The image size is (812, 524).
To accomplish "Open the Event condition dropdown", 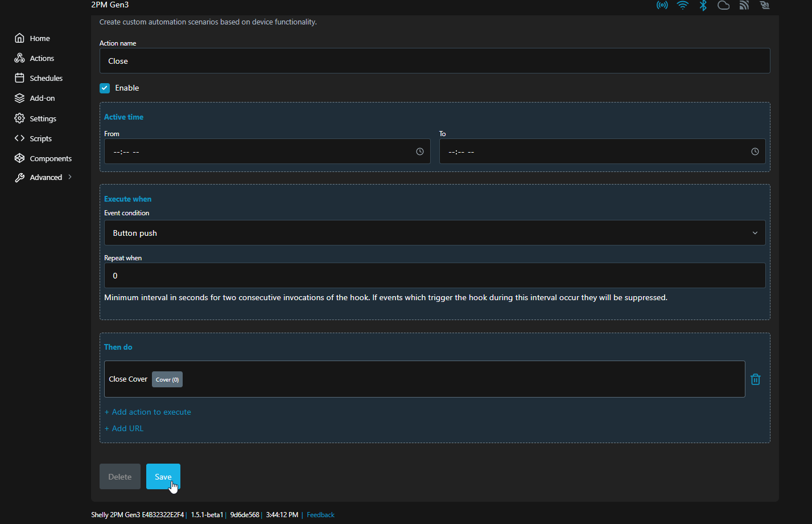I will [x=434, y=233].
